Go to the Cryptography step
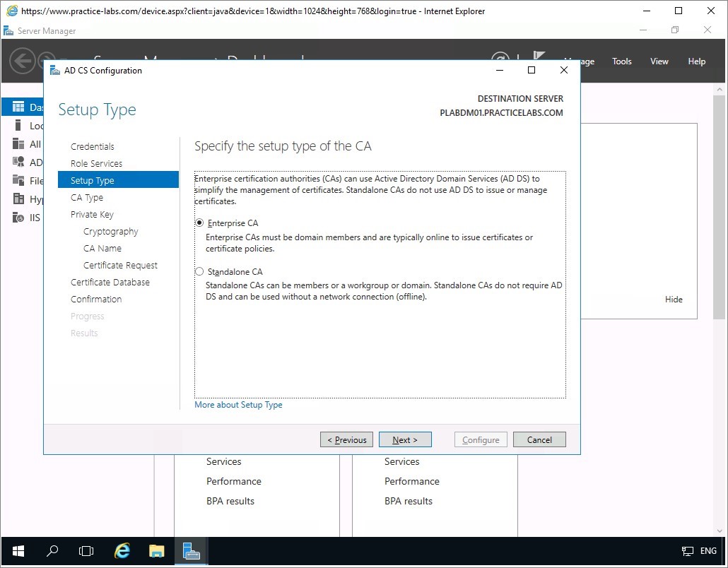Screen dimensions: 728x568 [x=111, y=231]
